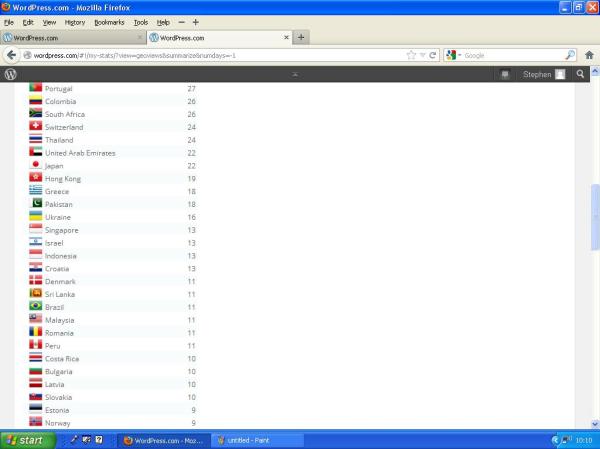Click the vertical scrollbar thumb
The width and height of the screenshot is (600, 449).
[595, 217]
